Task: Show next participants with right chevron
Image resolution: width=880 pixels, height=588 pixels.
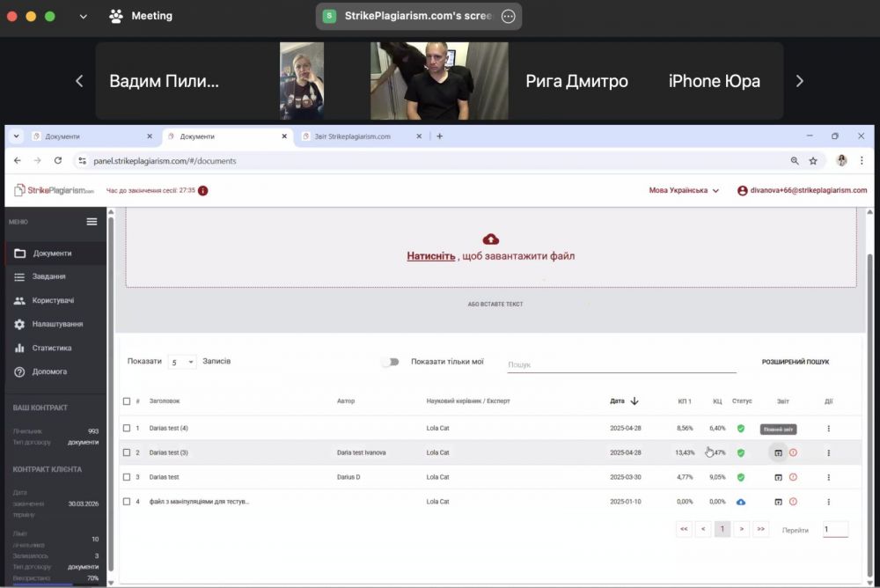Action: [799, 81]
